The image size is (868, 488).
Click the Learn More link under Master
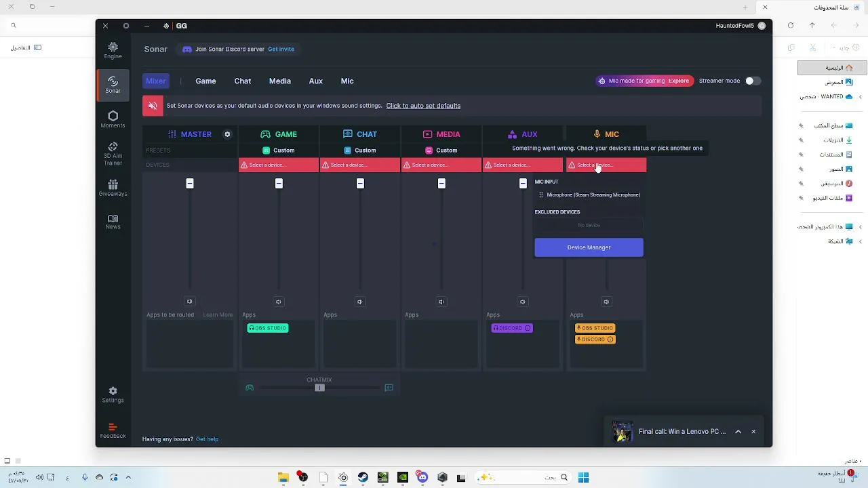218,315
